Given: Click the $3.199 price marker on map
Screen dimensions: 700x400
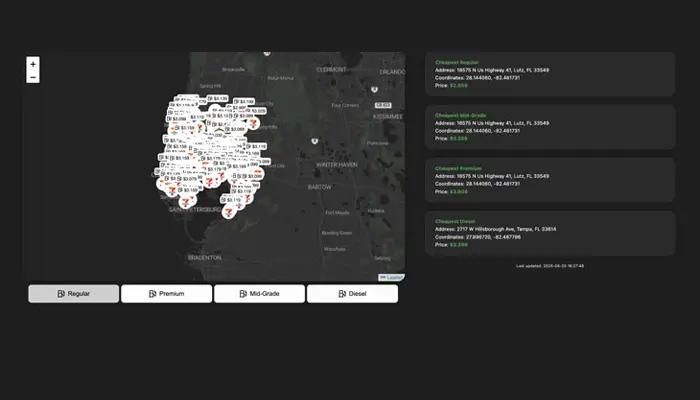Looking at the screenshot, I should [244, 101].
